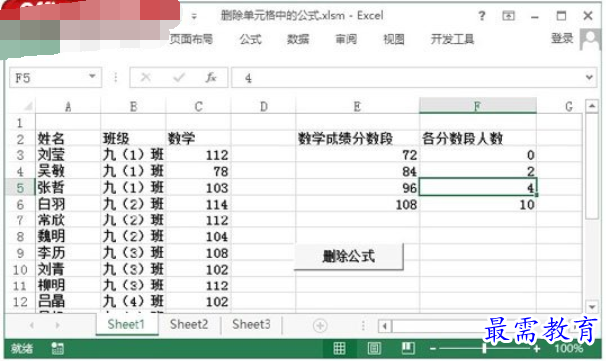The image size is (606, 361).
Task: Switch to Normal view in status bar
Action: pos(339,349)
